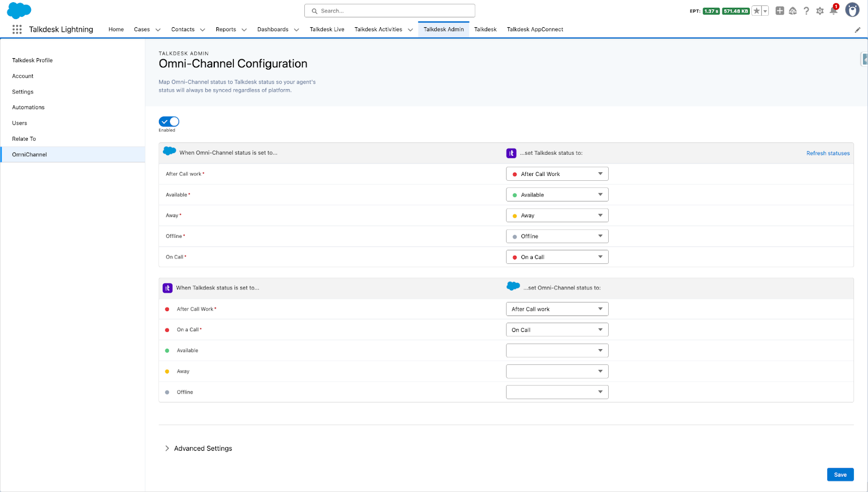Open empty Omni-Channel dropdown for Talkdesk Offline
Viewport: 868px width, 492px height.
pyautogui.click(x=557, y=392)
